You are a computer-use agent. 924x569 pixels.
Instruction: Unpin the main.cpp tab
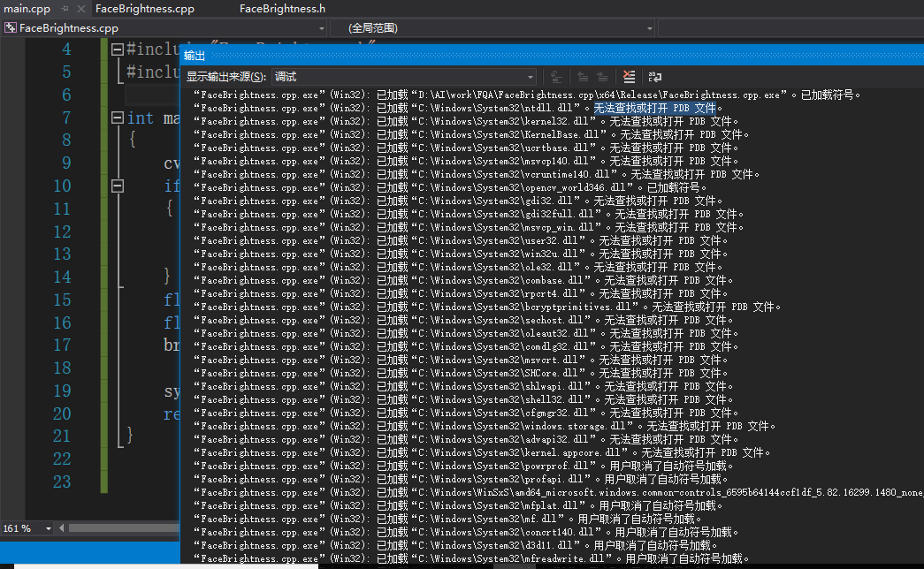click(64, 10)
